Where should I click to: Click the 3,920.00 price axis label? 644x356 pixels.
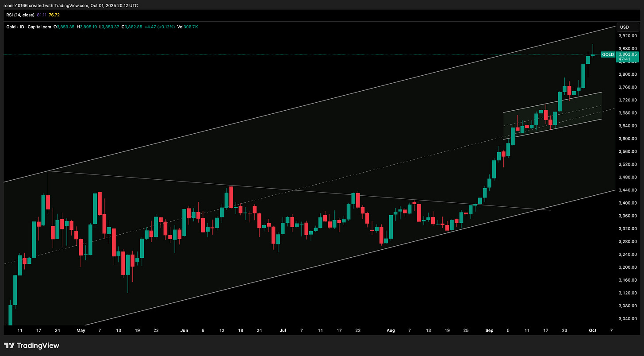click(628, 36)
